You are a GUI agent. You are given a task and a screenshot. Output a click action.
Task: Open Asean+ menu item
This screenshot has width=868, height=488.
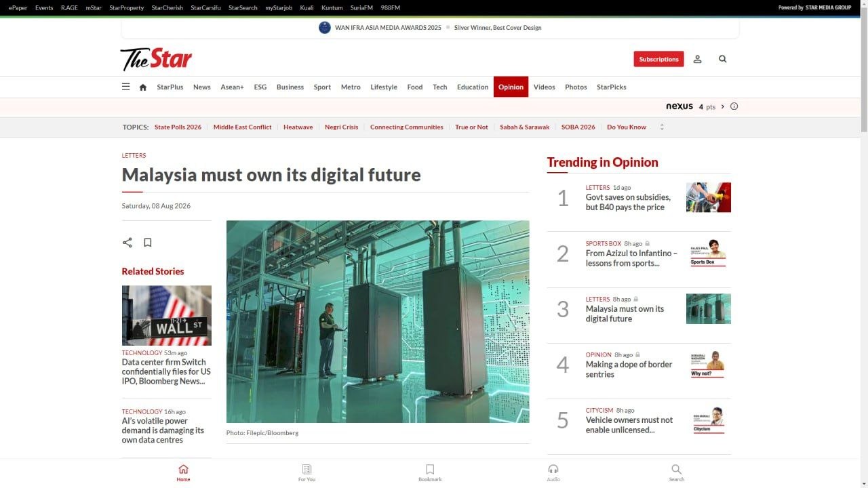(232, 87)
